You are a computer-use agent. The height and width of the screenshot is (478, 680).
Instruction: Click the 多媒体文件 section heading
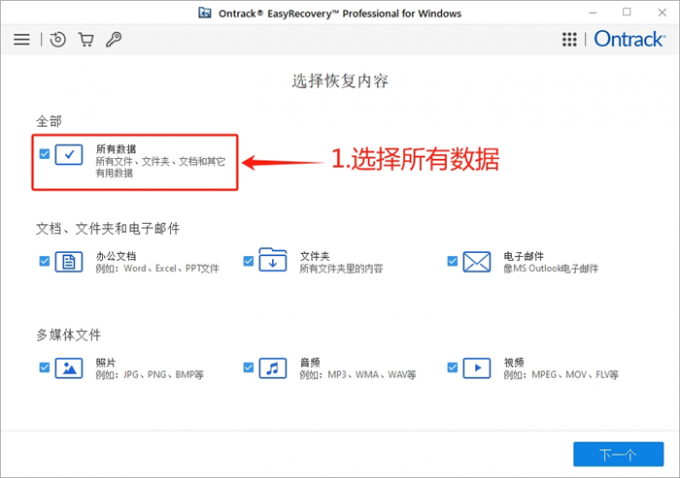point(69,335)
